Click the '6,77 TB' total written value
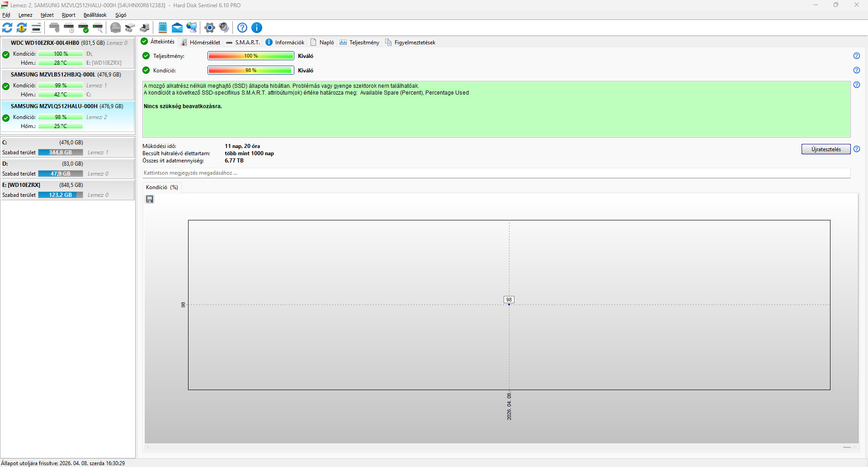Viewport: 868px width, 467px height. (x=234, y=161)
